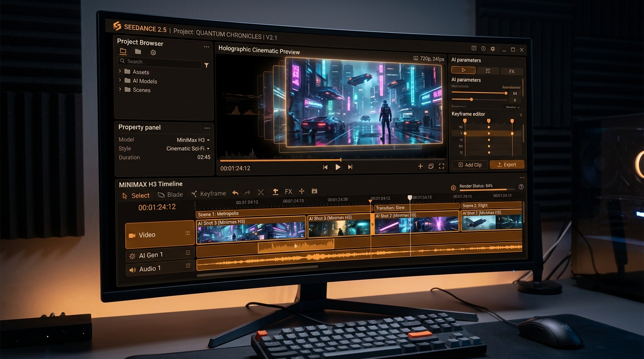Open the help icon next to the render bar
This screenshot has width=644, height=359.
(x=521, y=187)
